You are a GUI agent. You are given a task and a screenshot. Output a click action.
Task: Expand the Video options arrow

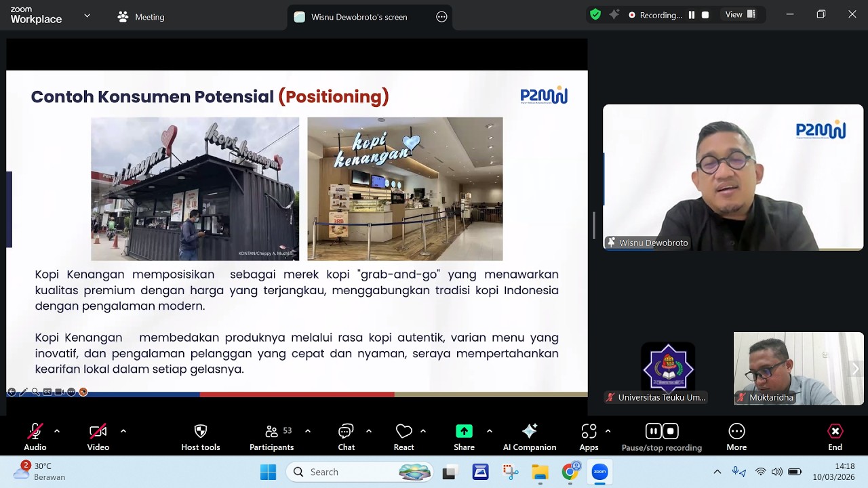tap(123, 431)
